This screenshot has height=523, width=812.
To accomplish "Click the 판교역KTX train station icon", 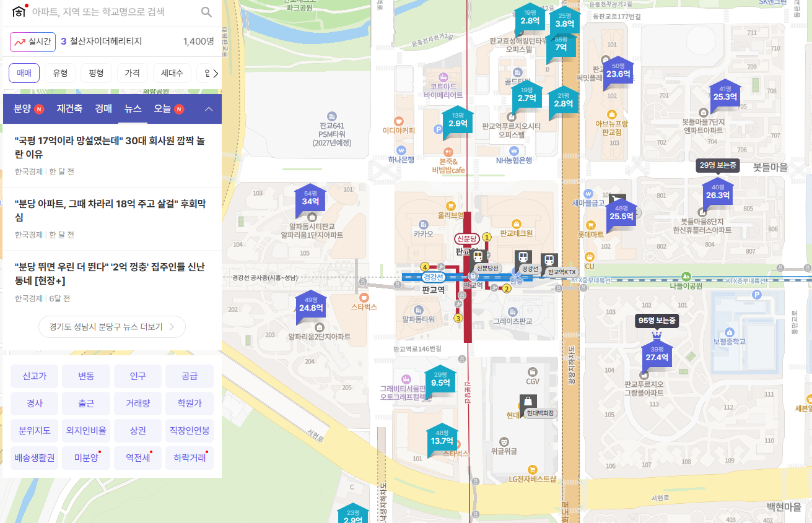I will click(x=549, y=261).
